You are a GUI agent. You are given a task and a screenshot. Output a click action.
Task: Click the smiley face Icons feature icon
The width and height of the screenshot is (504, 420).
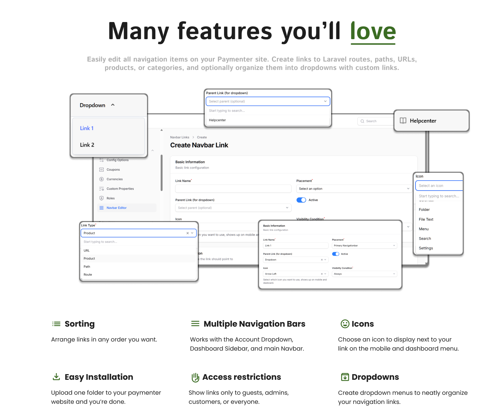pyautogui.click(x=345, y=324)
